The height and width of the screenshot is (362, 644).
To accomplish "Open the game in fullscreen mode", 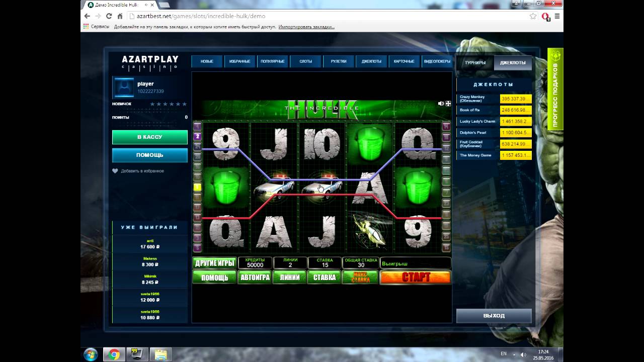I will point(448,104).
